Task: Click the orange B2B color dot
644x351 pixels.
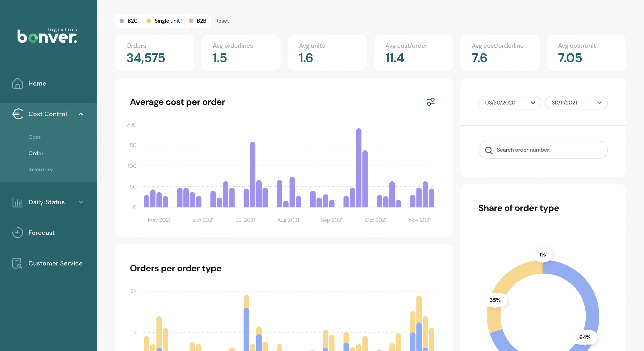Action: tap(191, 21)
